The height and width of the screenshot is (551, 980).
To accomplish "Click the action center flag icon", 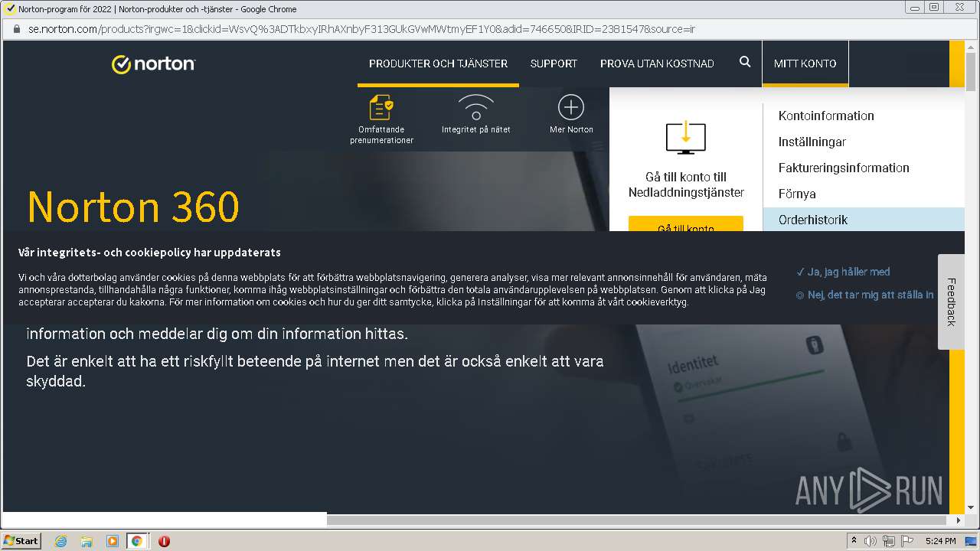I will pos(907,541).
